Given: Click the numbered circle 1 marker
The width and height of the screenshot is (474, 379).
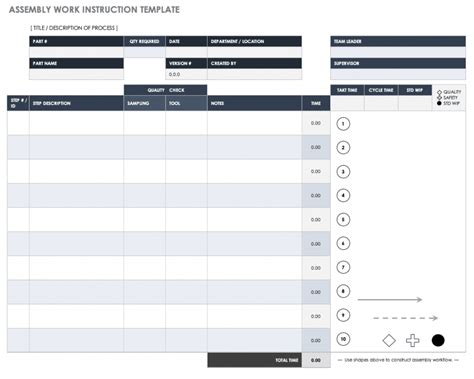Looking at the screenshot, I should (x=343, y=124).
